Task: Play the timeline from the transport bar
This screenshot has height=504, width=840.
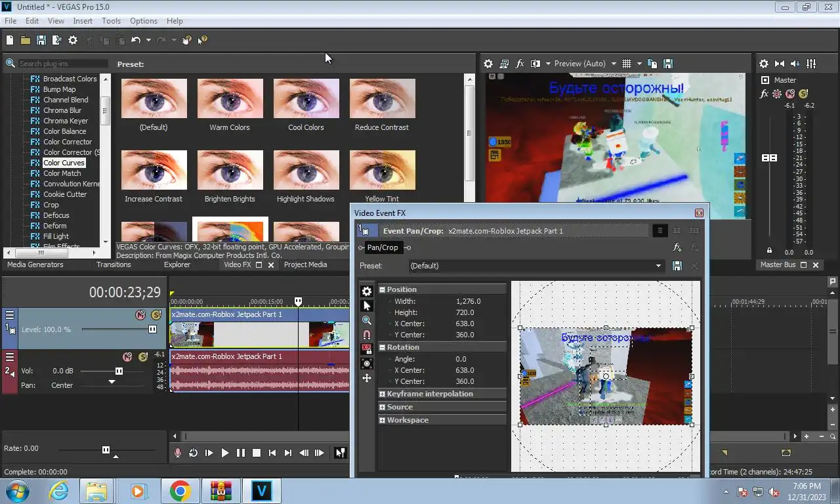Action: 225,453
